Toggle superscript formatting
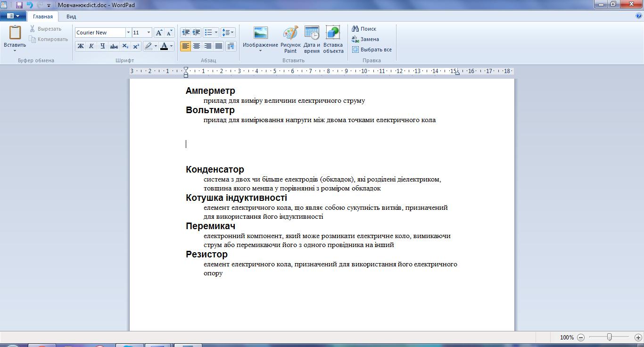The image size is (644, 347). click(x=136, y=46)
